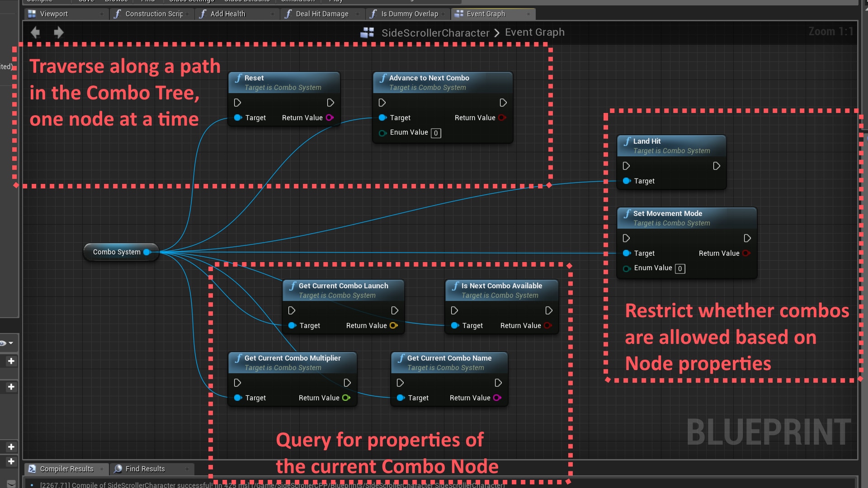Click the SideScrollerCharacter blueprint icon in the breadcrumb
This screenshot has width=868, height=488.
coord(368,32)
